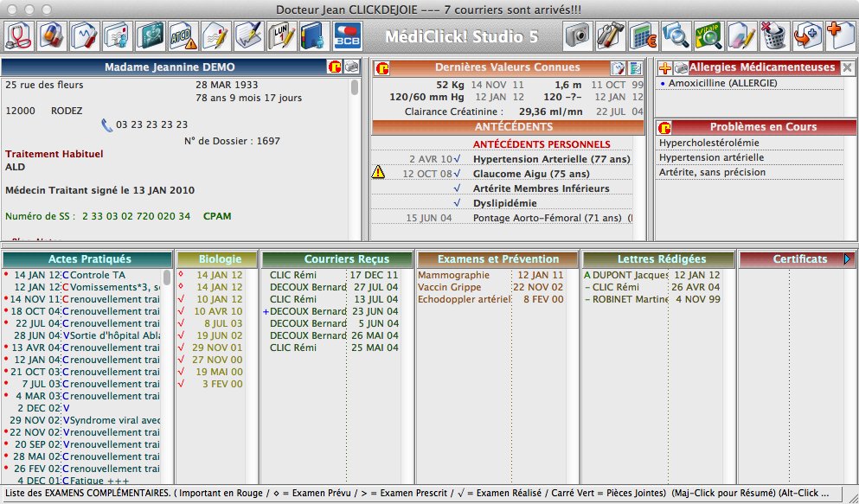This screenshot has height=504, width=859.
Task: Click the warning triangle beside Glaucome Aigu
Action: tap(378, 173)
